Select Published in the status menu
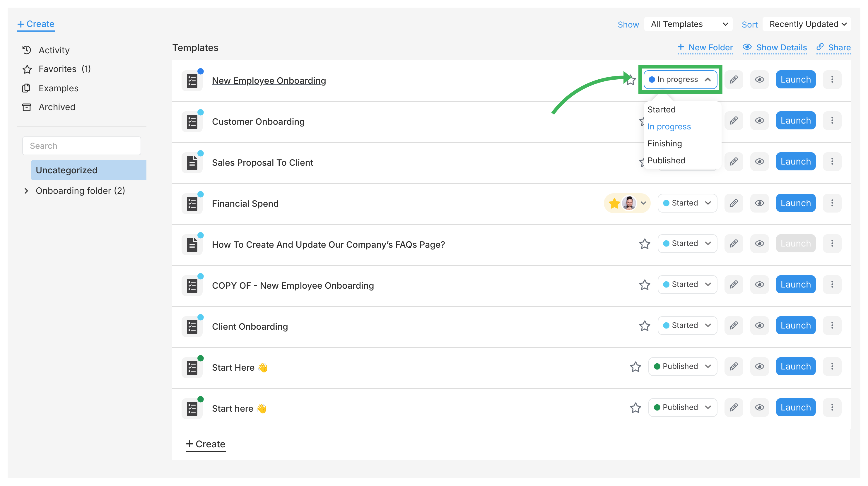Viewport: 868px width, 486px height. 666,160
